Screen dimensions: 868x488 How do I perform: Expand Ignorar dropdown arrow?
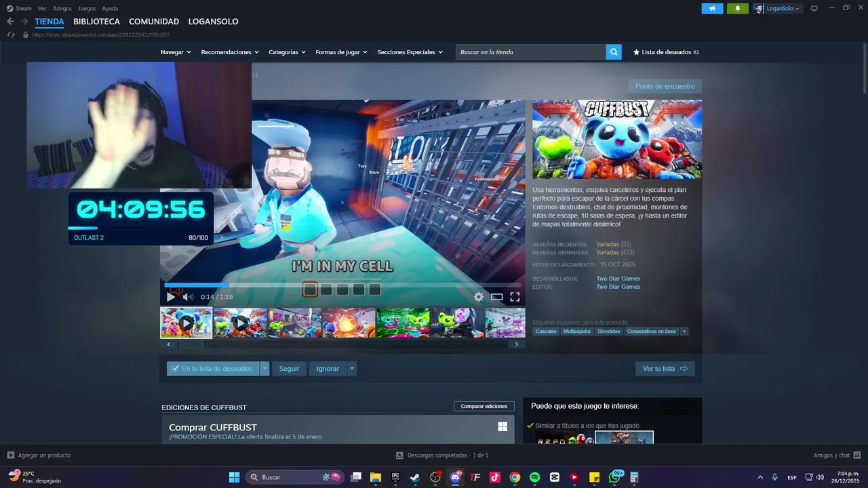pyautogui.click(x=352, y=369)
